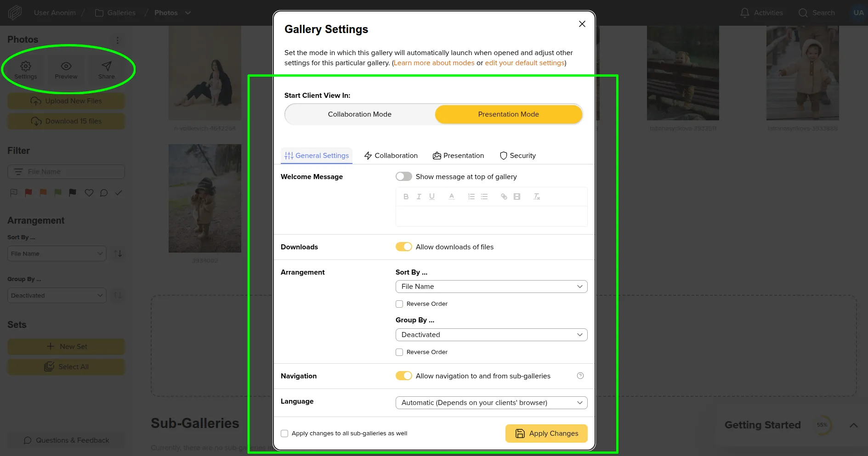The height and width of the screenshot is (456, 868).
Task: Insert a video in the welcome message
Action: click(517, 196)
